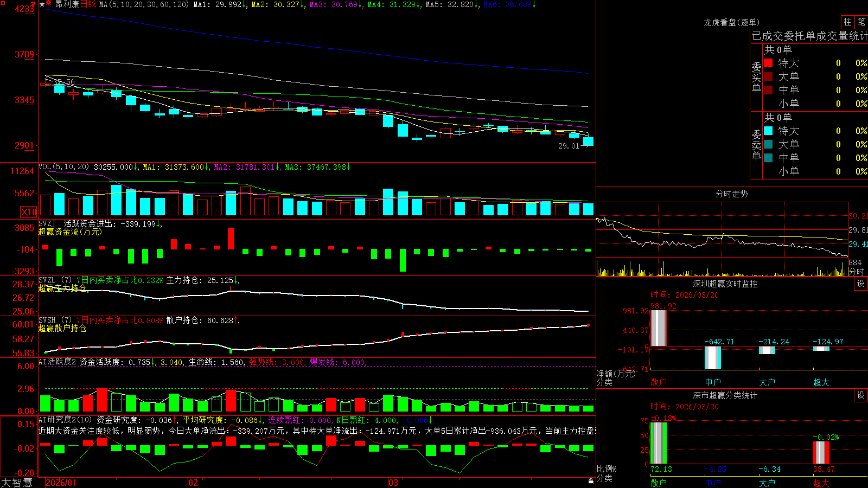Click the MA(5,10,20,30,60,120) indicator parameters

tap(144, 4)
